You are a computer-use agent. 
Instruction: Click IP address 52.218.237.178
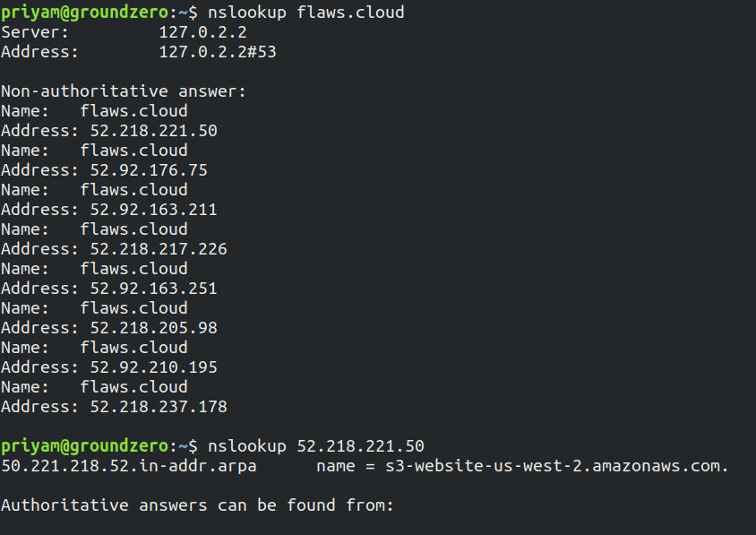(159, 407)
